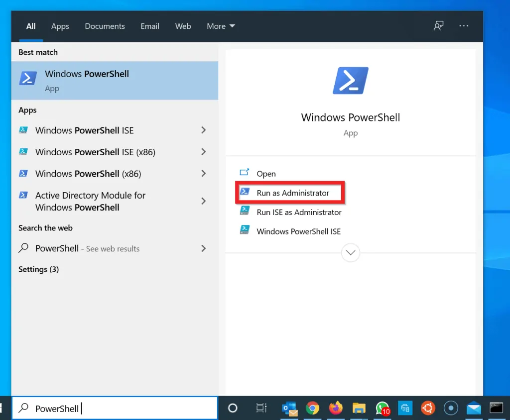Image resolution: width=510 pixels, height=420 pixels.
Task: Open File Explorer from the taskbar
Action: pyautogui.click(x=359, y=408)
